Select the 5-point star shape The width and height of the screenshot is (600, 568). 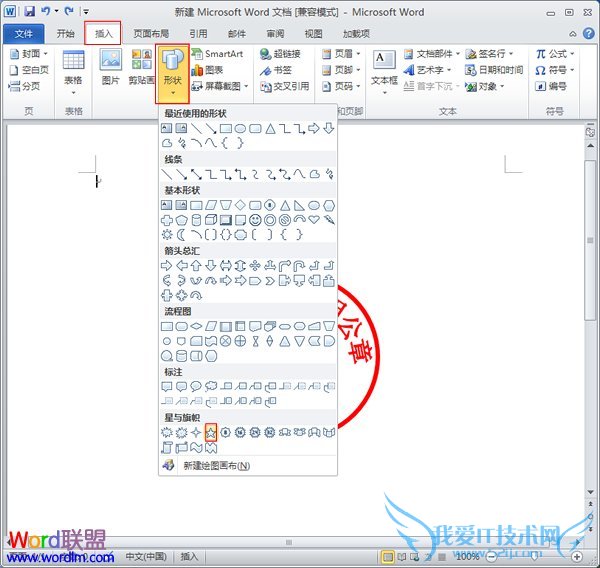tap(211, 433)
